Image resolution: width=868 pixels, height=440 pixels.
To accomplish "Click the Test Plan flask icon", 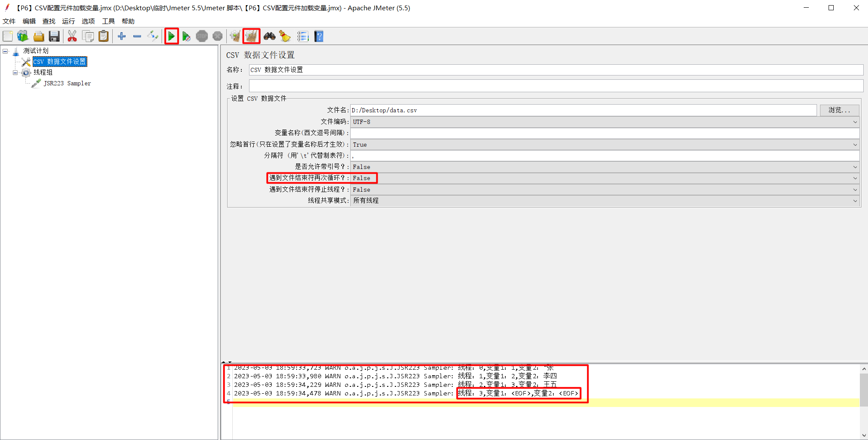I will pyautogui.click(x=16, y=51).
